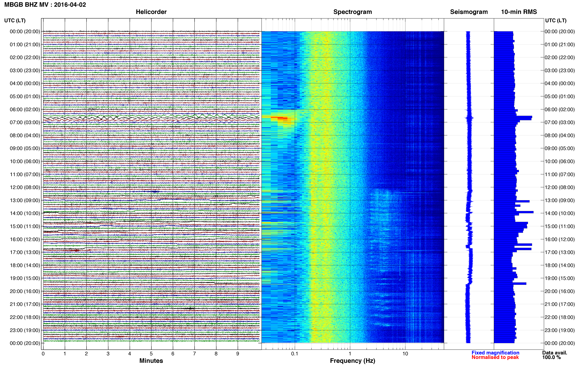Viewport: 588px width, 368px height.
Task: Click the red "Normalised to peak" legend text
Action: (x=495, y=357)
